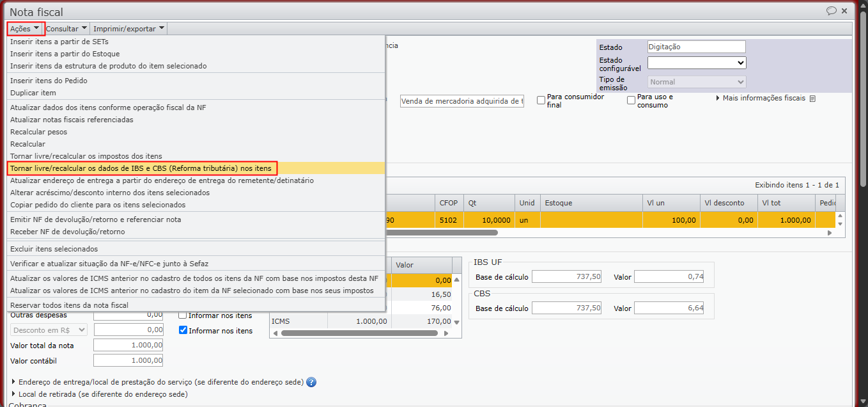Choose Atualizar notas fiscais referenciadas
The height and width of the screenshot is (407, 868).
click(196, 120)
